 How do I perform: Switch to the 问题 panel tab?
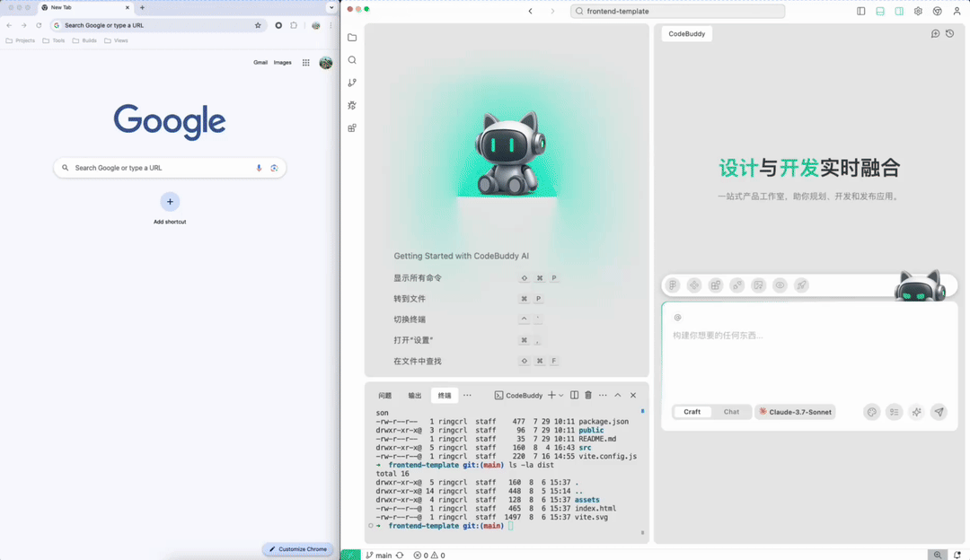[385, 395]
